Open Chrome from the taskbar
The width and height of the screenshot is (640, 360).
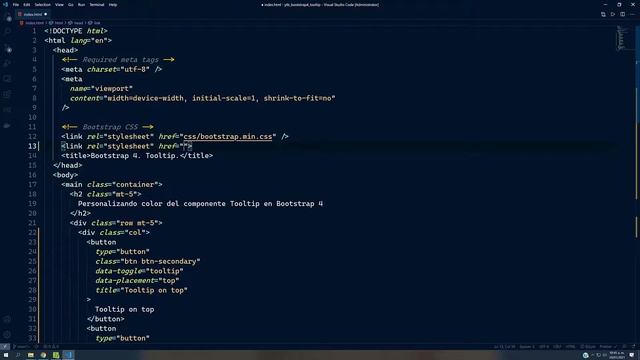43,355
